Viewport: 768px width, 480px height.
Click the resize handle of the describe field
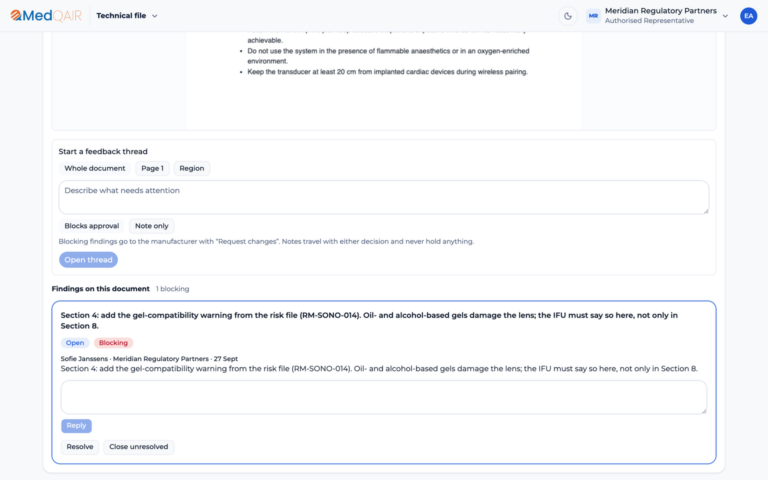coord(705,211)
